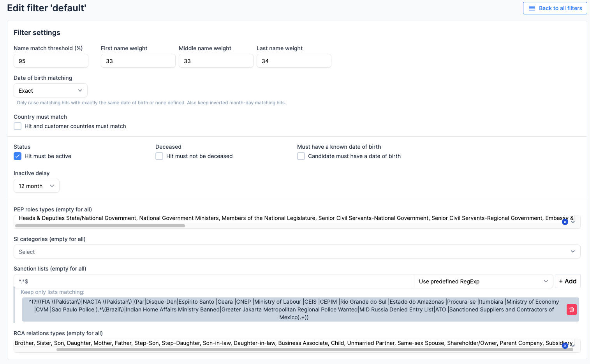The width and height of the screenshot is (590, 364).
Task: Open the Inactive delay dropdown
Action: click(x=36, y=186)
